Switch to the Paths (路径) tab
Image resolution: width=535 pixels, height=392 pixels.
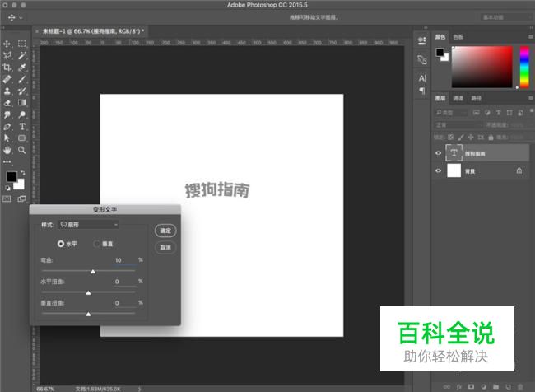pyautogui.click(x=476, y=98)
